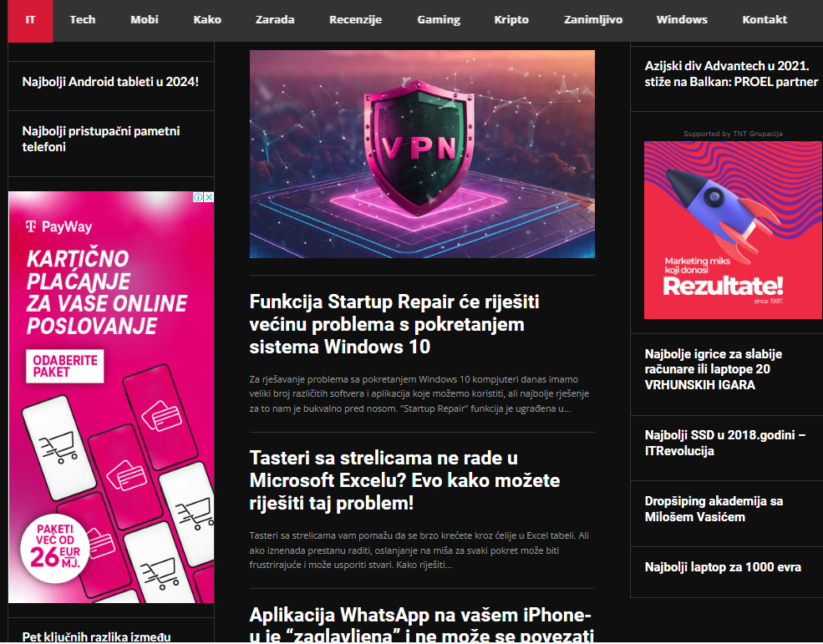Open the Windows category in the menu

[682, 20]
